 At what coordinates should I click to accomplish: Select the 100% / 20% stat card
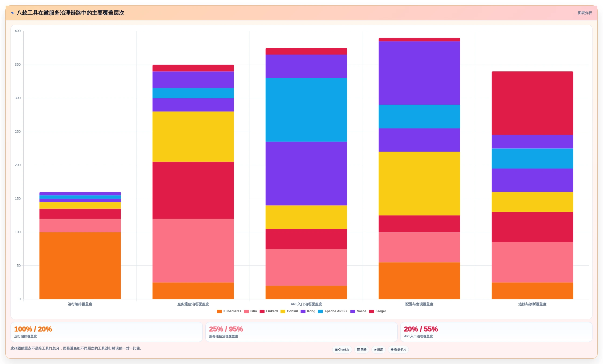pyautogui.click(x=107, y=332)
